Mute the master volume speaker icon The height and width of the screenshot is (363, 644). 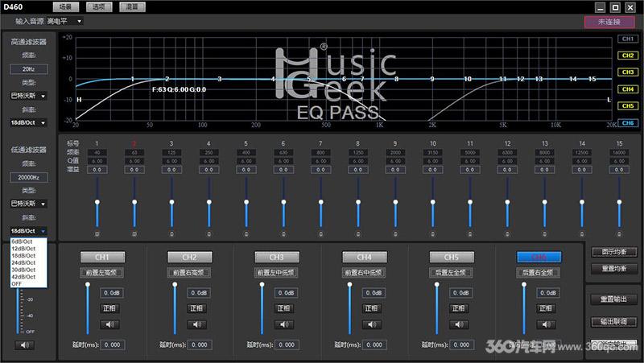[25, 345]
